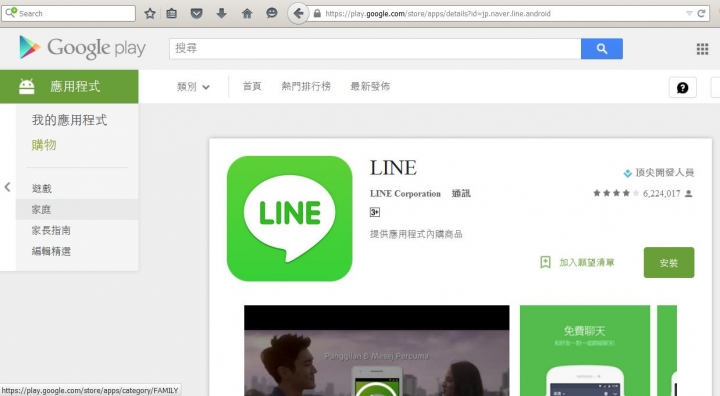Focus the browser Search box
Image resolution: width=720 pixels, height=396 pixels.
[x=69, y=13]
